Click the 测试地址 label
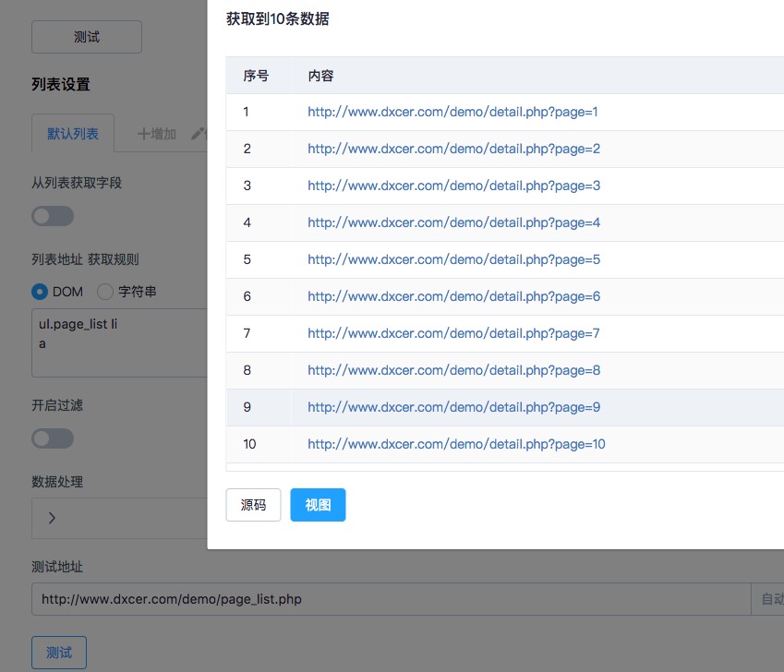Viewport: 784px width, 672px height. pos(57,567)
